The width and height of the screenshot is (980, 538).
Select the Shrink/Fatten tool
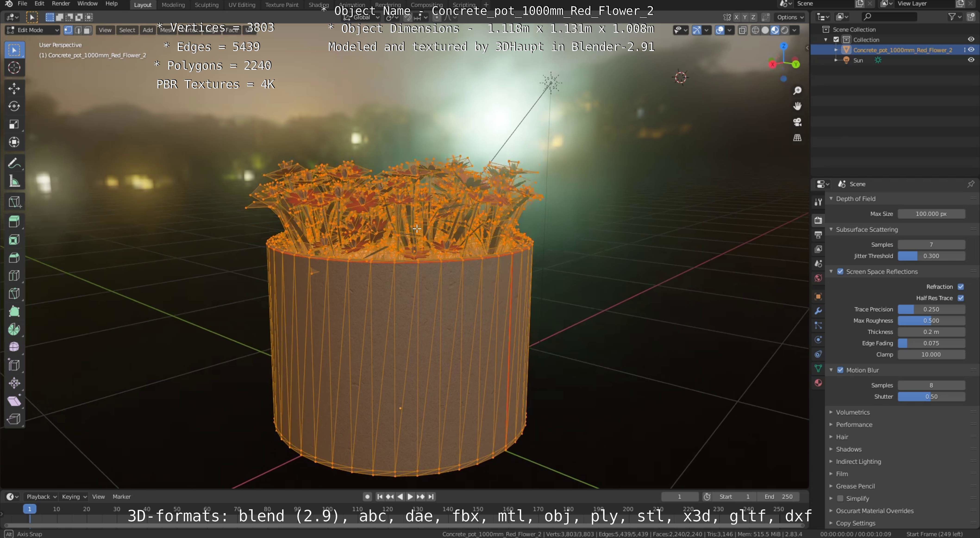point(14,383)
